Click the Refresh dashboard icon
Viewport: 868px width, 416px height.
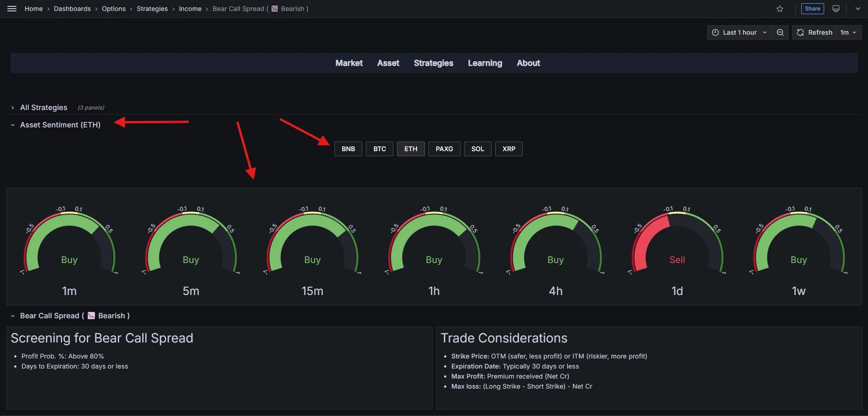[x=814, y=32]
